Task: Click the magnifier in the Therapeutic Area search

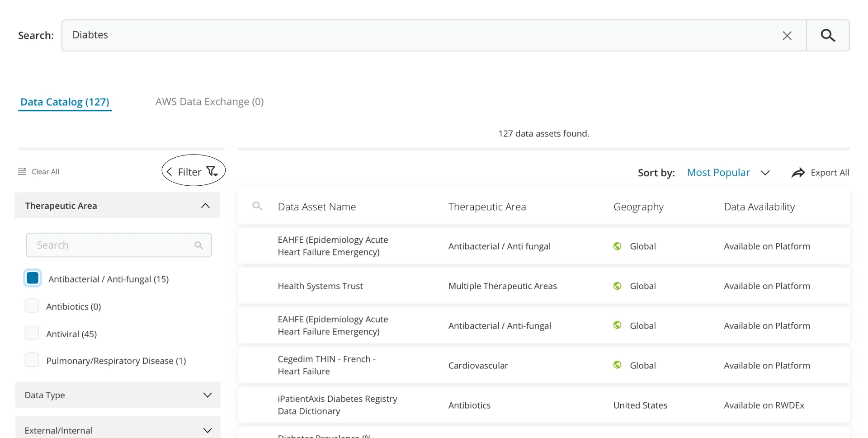Action: [198, 245]
